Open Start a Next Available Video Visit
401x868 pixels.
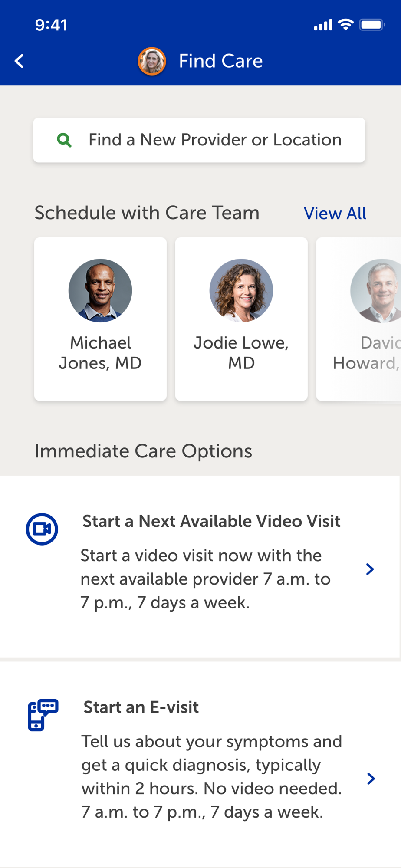click(211, 522)
